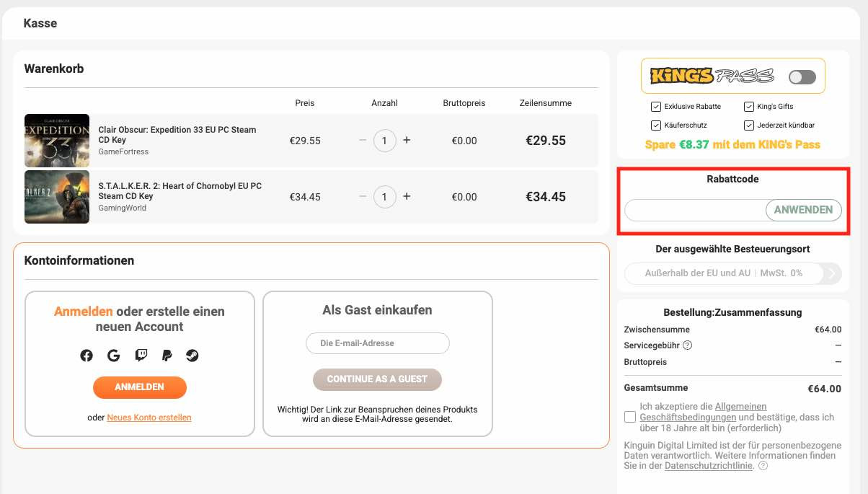Apply the discount code with ANWENDEN
The width and height of the screenshot is (868, 494).
click(x=803, y=210)
